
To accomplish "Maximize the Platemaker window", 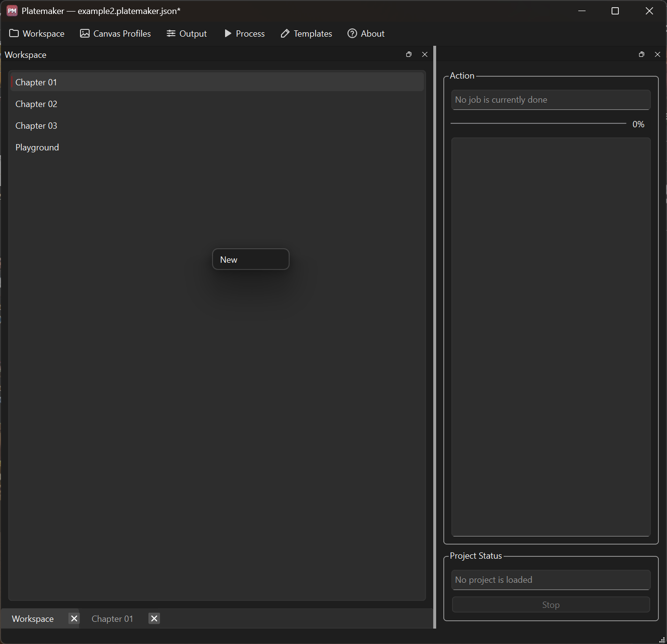I will coord(615,11).
